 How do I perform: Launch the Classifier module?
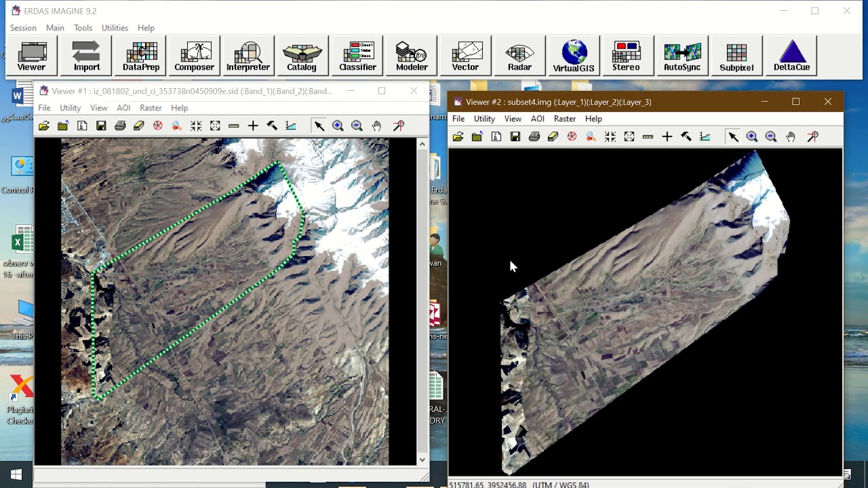pos(357,56)
